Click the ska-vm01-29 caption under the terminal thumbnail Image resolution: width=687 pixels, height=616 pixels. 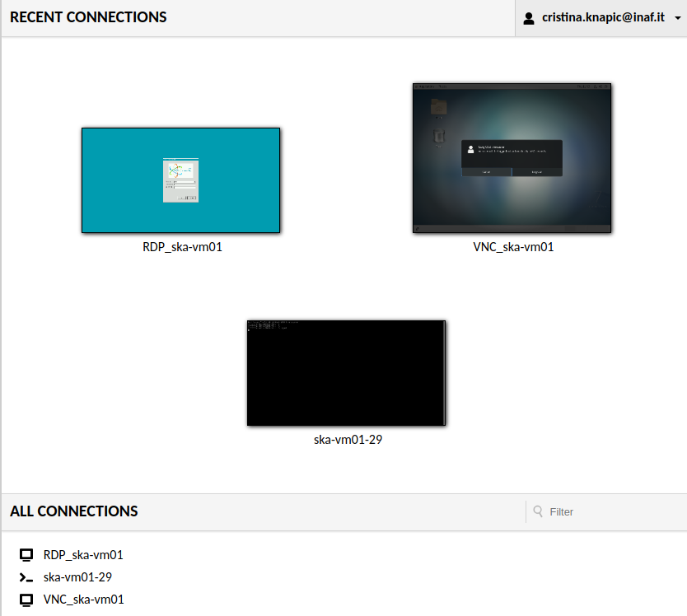[348, 440]
